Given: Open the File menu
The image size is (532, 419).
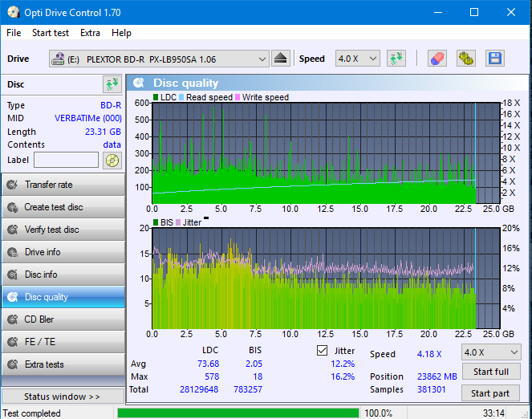Looking at the screenshot, I should 14,33.
